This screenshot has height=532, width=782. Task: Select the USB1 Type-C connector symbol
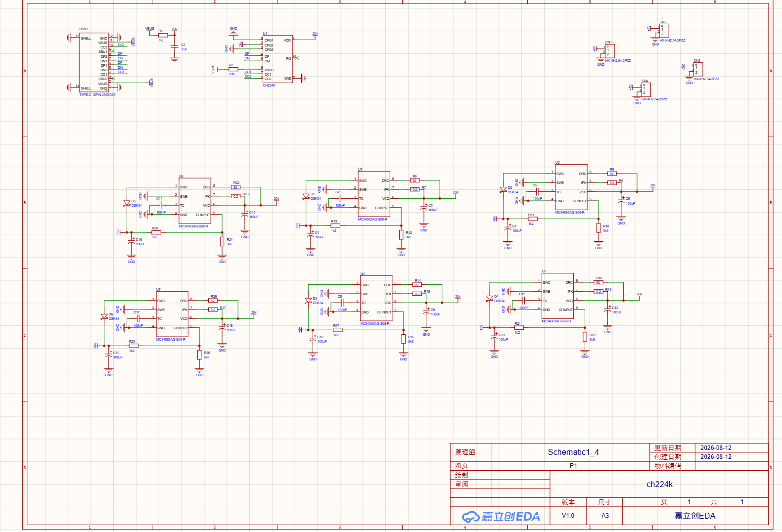[x=94, y=62]
